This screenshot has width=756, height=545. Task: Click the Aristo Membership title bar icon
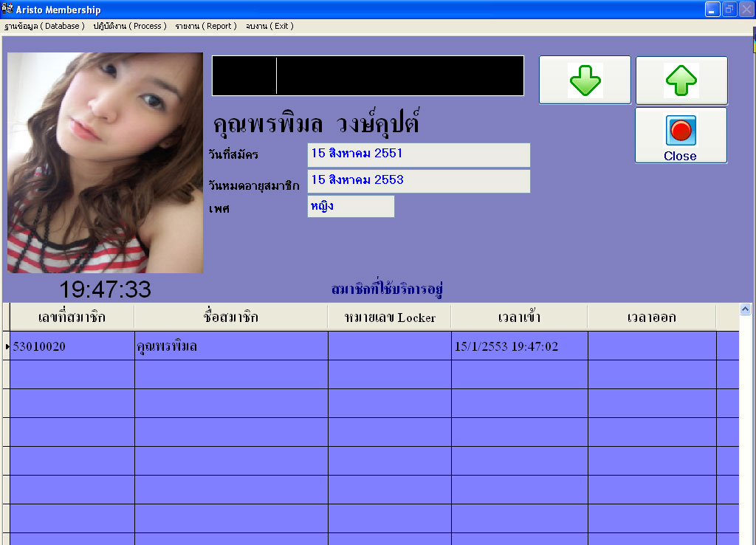8,10
